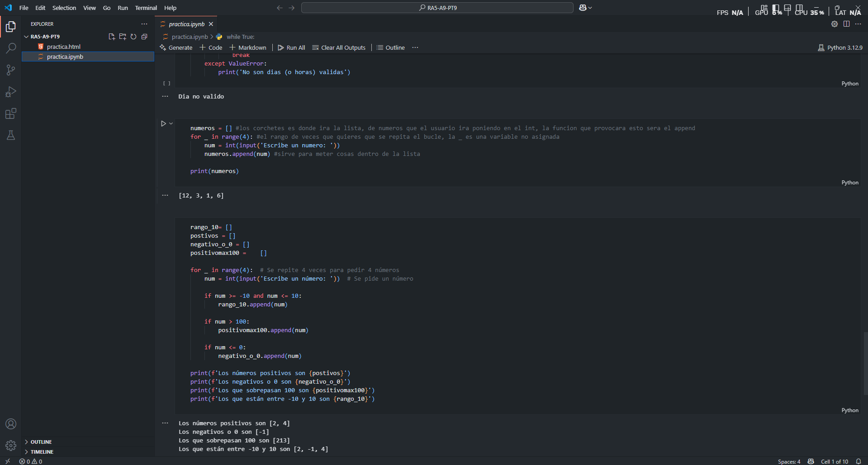Toggle primary side bar layout icon
Viewport: 868px width, 465px height.
[776, 8]
